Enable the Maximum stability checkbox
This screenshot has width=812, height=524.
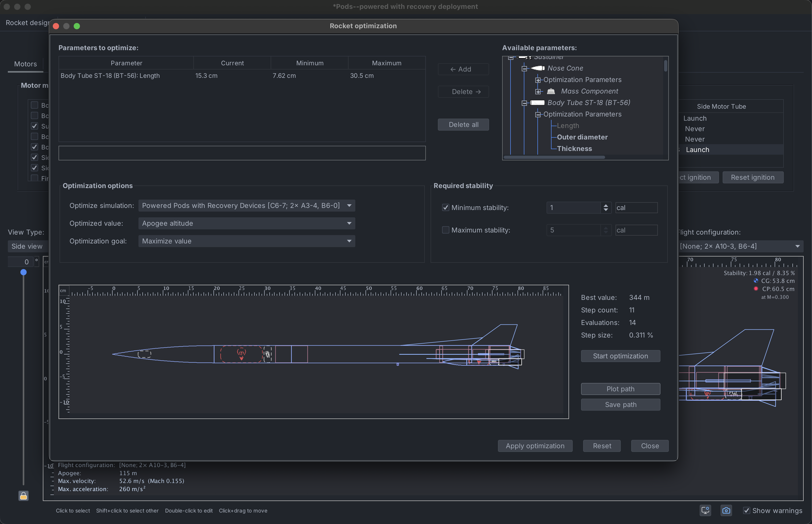point(445,230)
